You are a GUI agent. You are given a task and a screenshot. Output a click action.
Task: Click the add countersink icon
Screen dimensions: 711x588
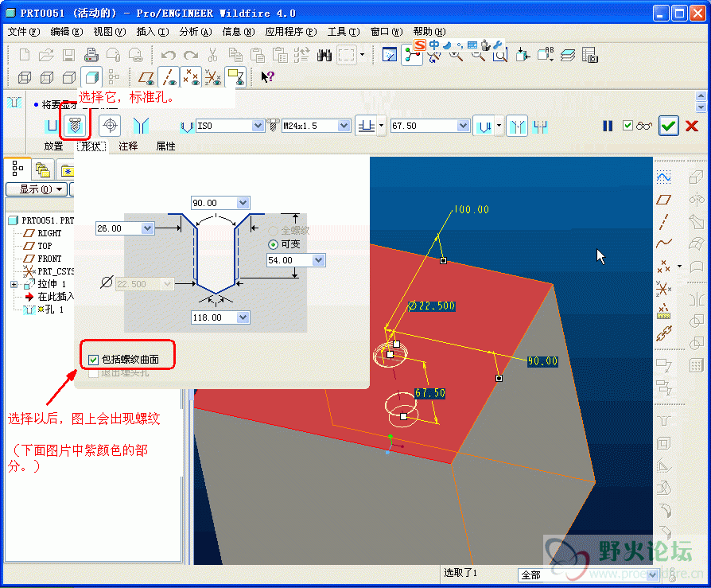pos(518,126)
